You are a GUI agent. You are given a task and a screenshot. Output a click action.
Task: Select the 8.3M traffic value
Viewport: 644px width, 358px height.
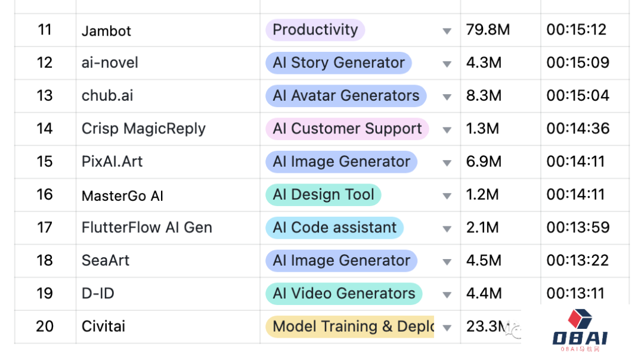click(x=484, y=96)
